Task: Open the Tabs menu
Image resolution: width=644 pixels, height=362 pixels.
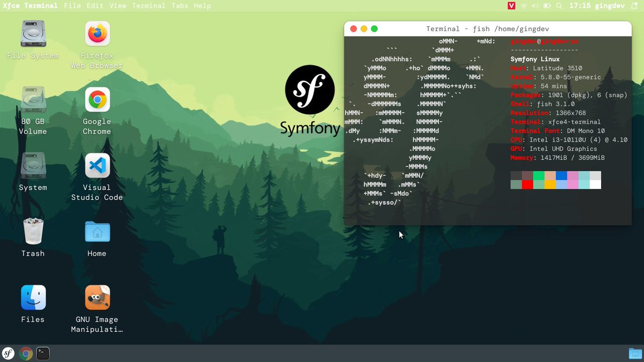Action: pyautogui.click(x=180, y=6)
